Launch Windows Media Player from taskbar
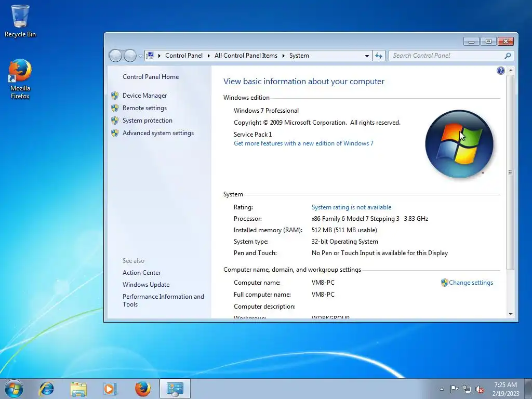This screenshot has width=532, height=399. point(110,389)
